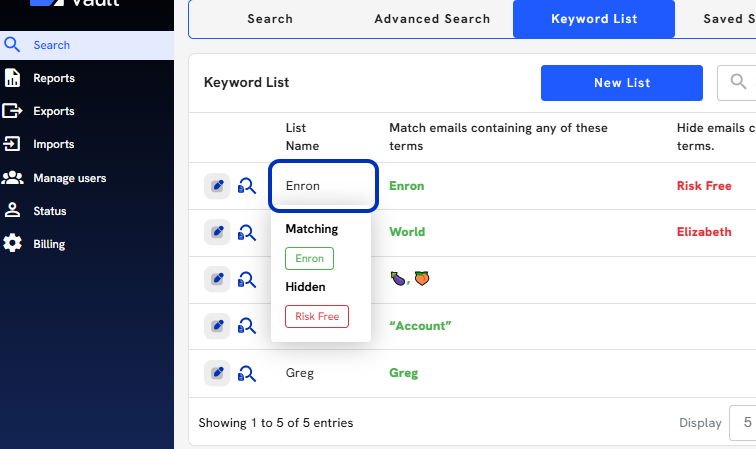This screenshot has height=449, width=756.
Task: Run search for the "Account" list
Action: pyautogui.click(x=246, y=327)
